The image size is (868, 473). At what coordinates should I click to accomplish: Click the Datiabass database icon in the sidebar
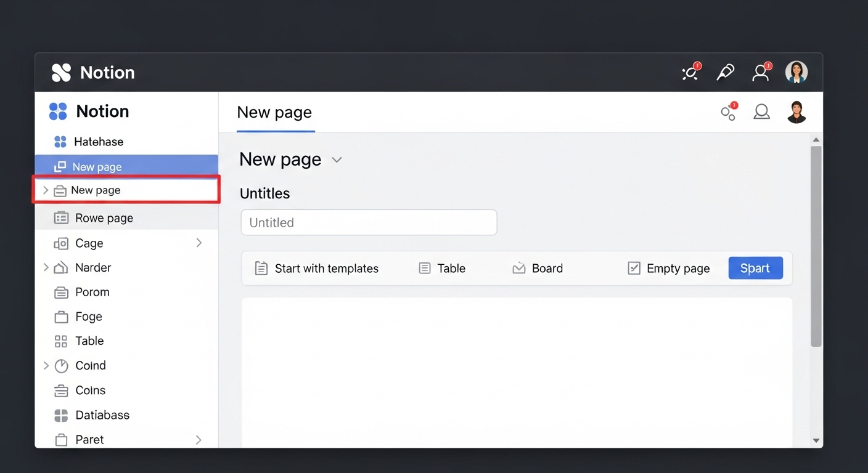click(x=61, y=415)
